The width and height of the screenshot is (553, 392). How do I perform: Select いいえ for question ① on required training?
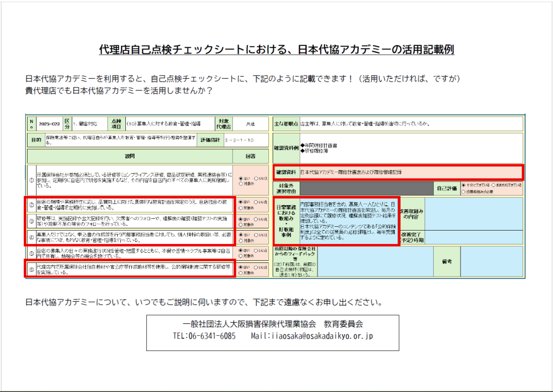coord(256,179)
